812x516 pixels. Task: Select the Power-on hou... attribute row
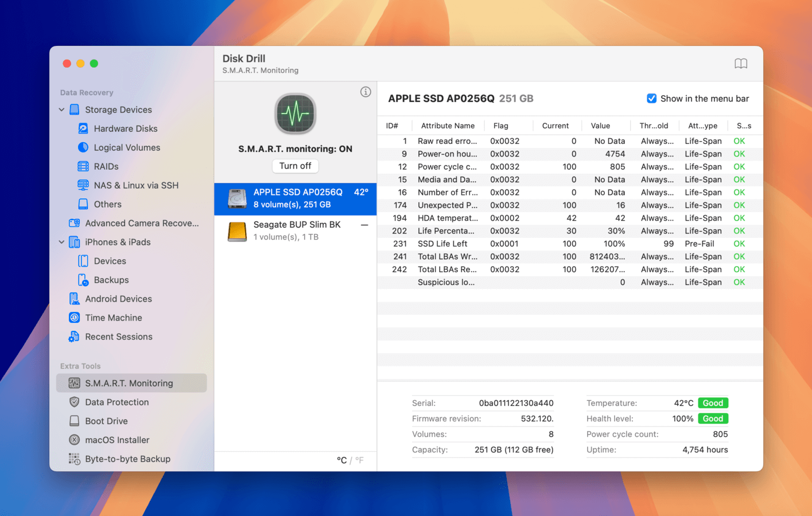(x=570, y=154)
